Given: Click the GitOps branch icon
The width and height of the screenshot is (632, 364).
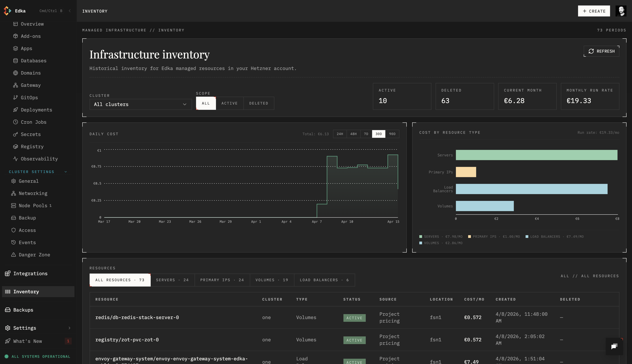Looking at the screenshot, I should (x=16, y=98).
